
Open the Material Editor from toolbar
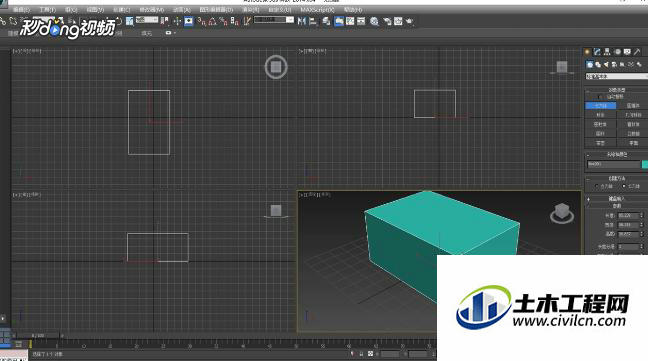pyautogui.click(x=374, y=21)
